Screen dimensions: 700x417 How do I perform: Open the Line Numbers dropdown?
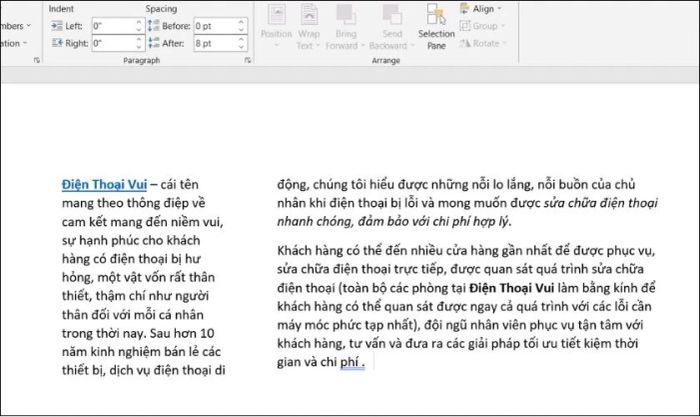[x=15, y=26]
